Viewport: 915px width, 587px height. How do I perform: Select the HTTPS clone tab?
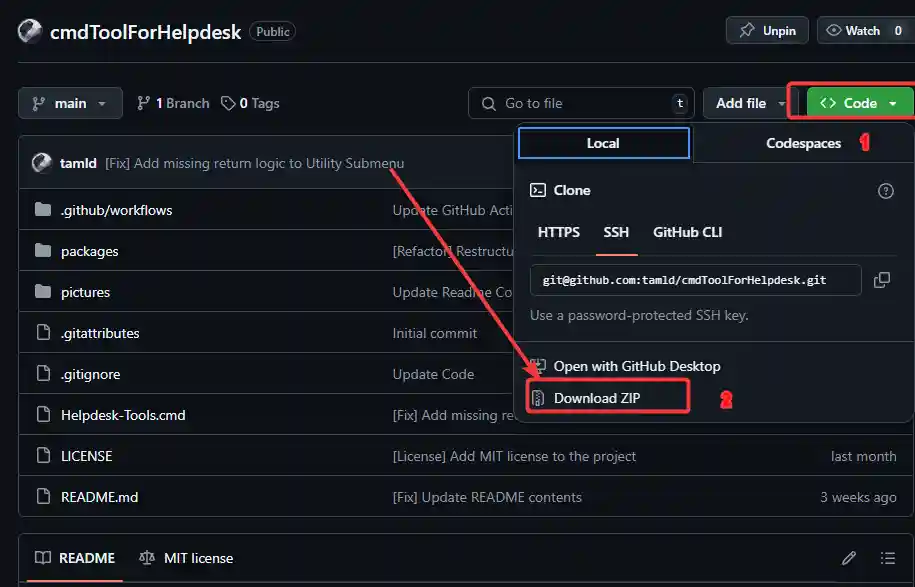point(559,232)
